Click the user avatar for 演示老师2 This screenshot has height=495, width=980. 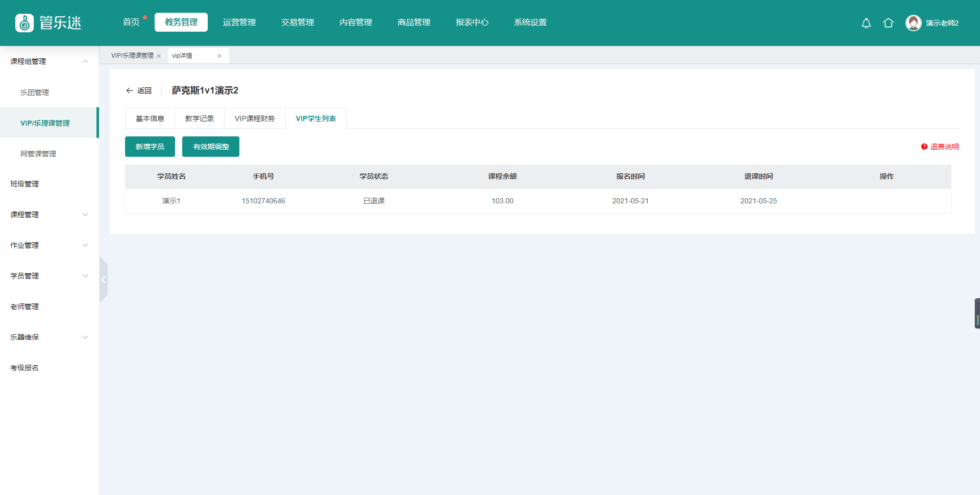(x=913, y=23)
